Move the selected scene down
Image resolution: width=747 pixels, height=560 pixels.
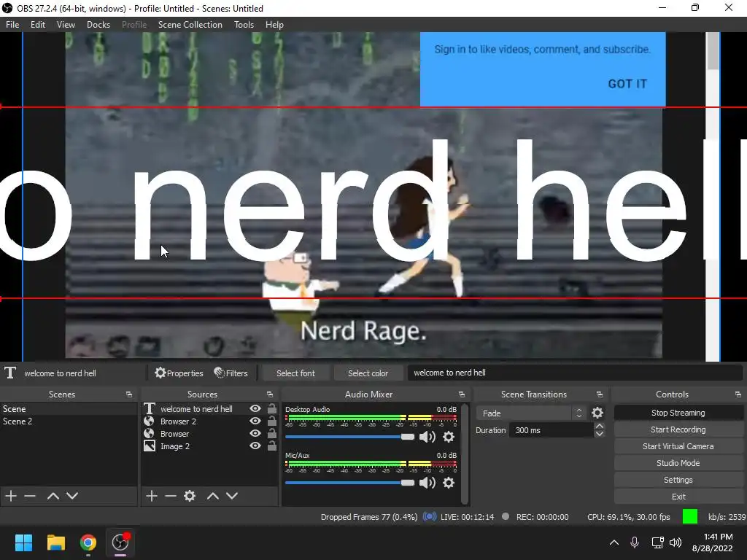pos(72,496)
